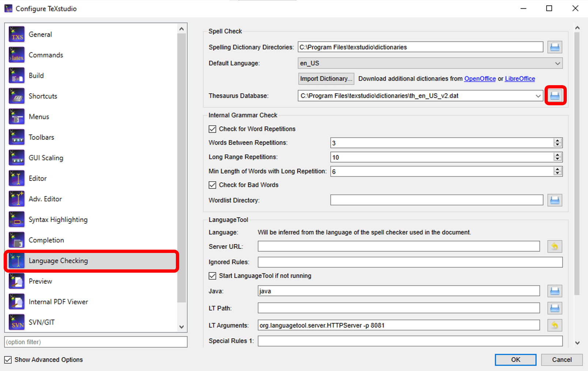Disable Check for Bad Words
This screenshot has height=371, width=588.
coord(212,185)
